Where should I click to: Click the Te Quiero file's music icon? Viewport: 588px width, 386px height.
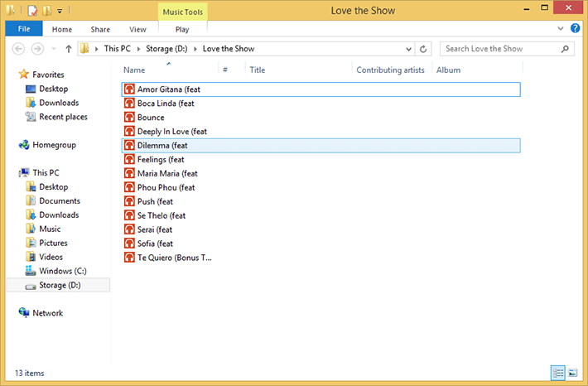pyautogui.click(x=129, y=258)
